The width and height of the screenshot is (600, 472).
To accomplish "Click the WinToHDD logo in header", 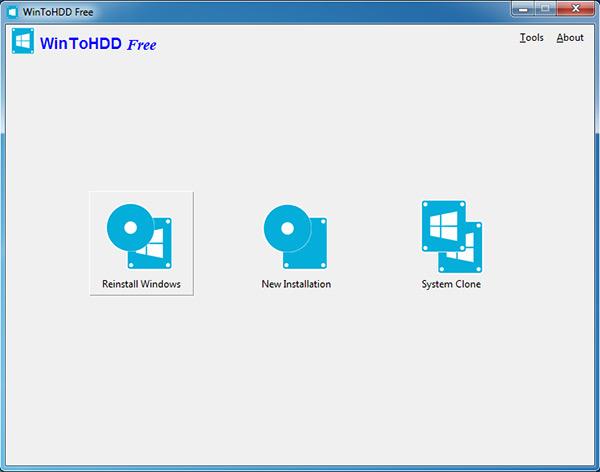I will [x=23, y=41].
